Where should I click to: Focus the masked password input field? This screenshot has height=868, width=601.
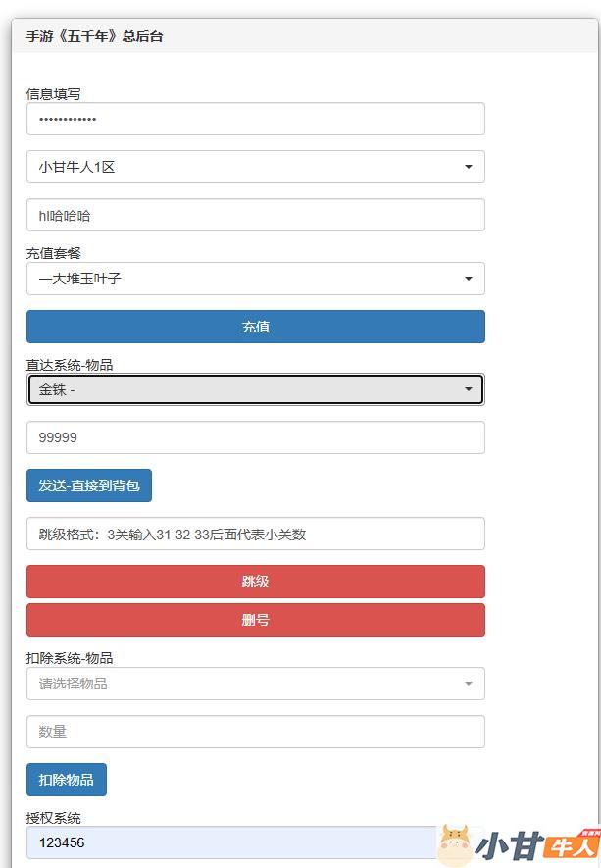click(x=255, y=119)
